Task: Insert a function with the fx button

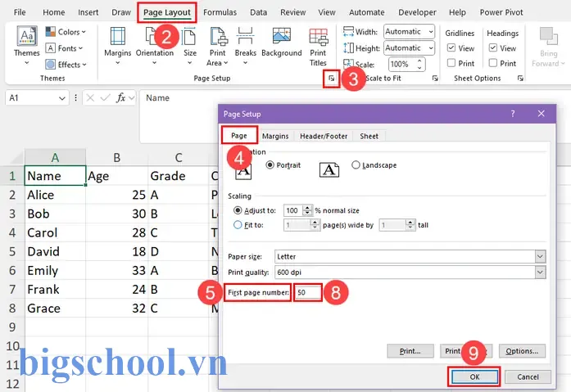Action: click(120, 98)
